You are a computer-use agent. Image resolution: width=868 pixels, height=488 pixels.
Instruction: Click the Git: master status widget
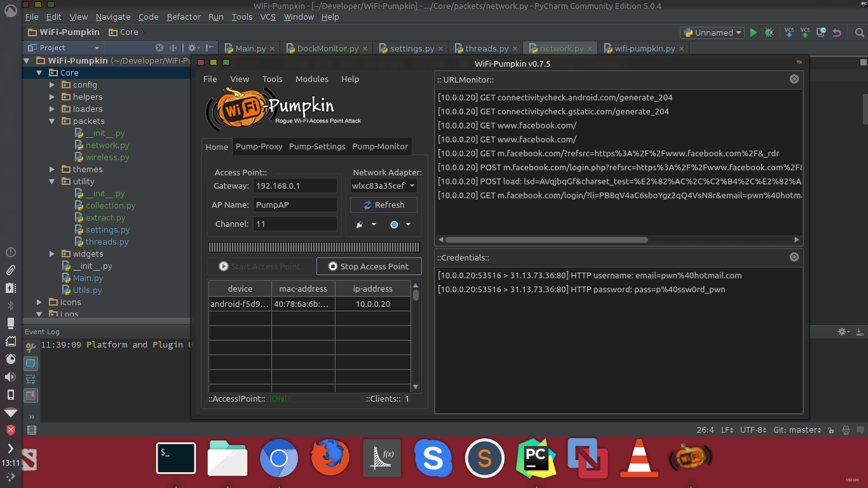pyautogui.click(x=797, y=430)
